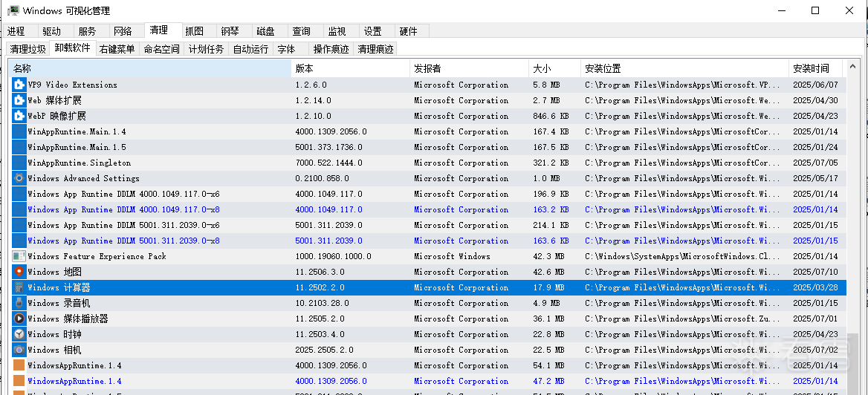Screen dimensions: 868x395
Task: Click the C:\Windows\SystemApps install path
Action: pos(684,257)
